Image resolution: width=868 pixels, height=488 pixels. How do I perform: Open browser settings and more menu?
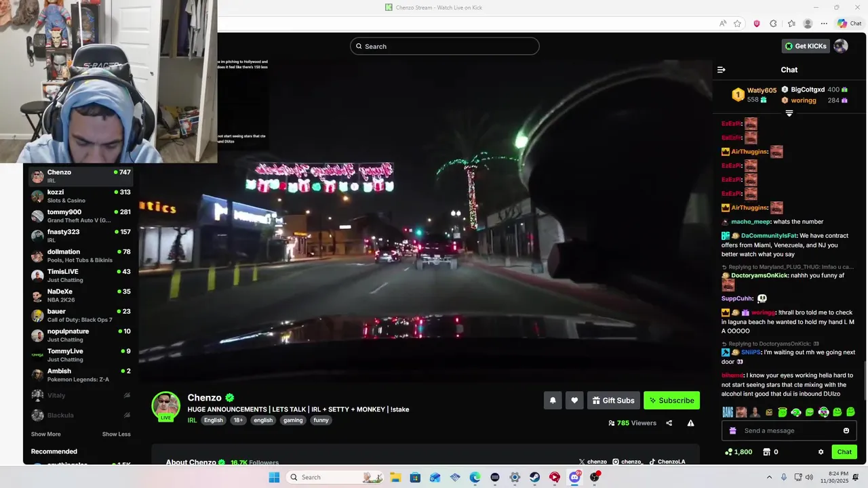tap(824, 23)
